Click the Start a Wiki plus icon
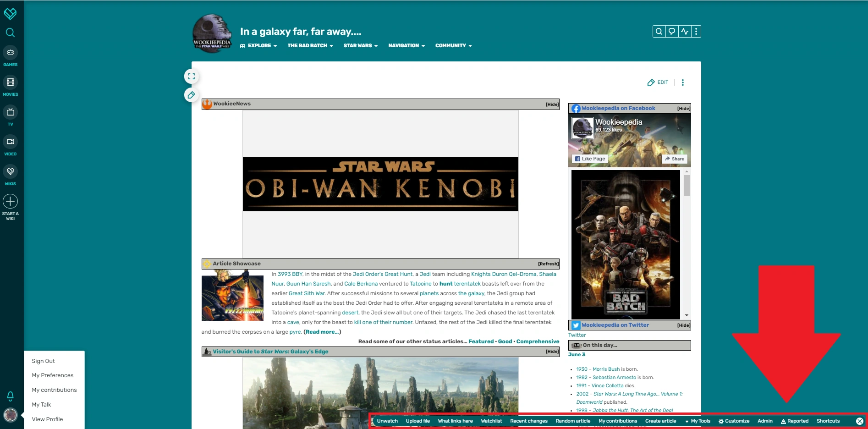Viewport: 868px width, 429px height. 10,201
